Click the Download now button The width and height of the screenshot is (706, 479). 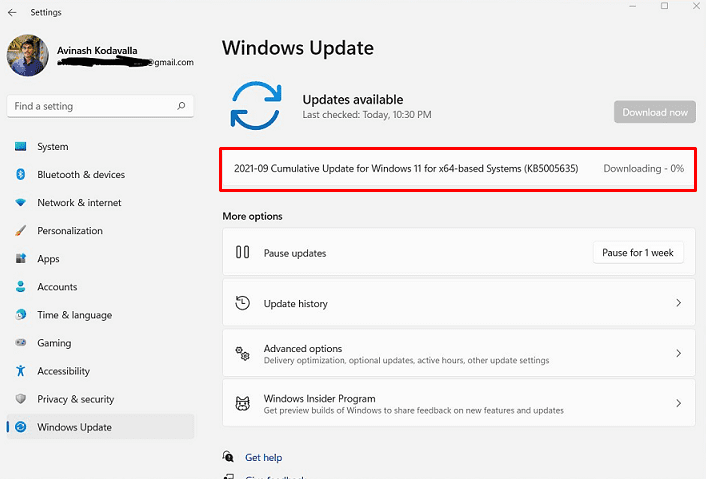point(655,112)
